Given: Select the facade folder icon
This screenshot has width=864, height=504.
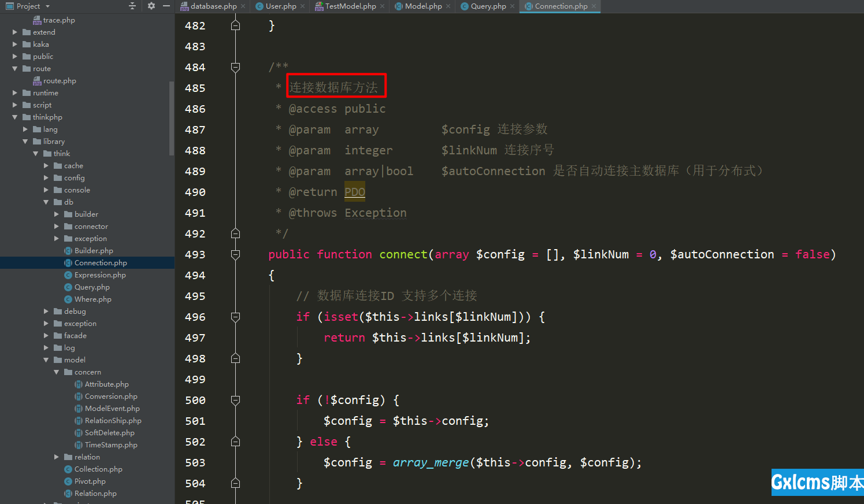Looking at the screenshot, I should tap(58, 336).
